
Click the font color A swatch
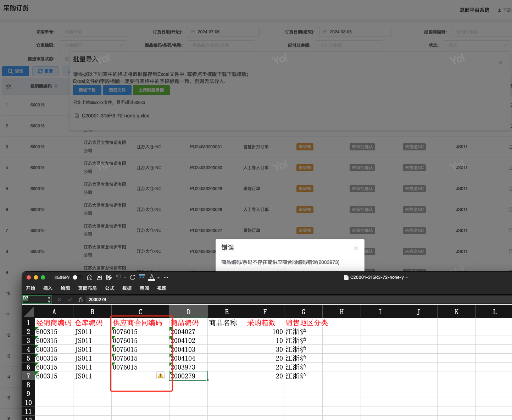tap(152, 277)
